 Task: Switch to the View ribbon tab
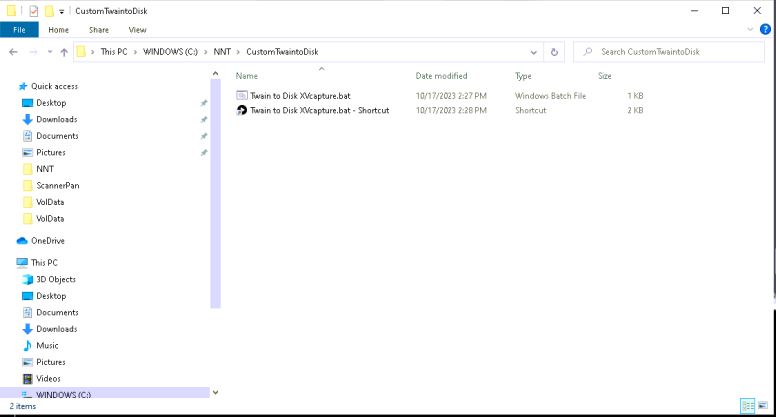click(x=138, y=30)
